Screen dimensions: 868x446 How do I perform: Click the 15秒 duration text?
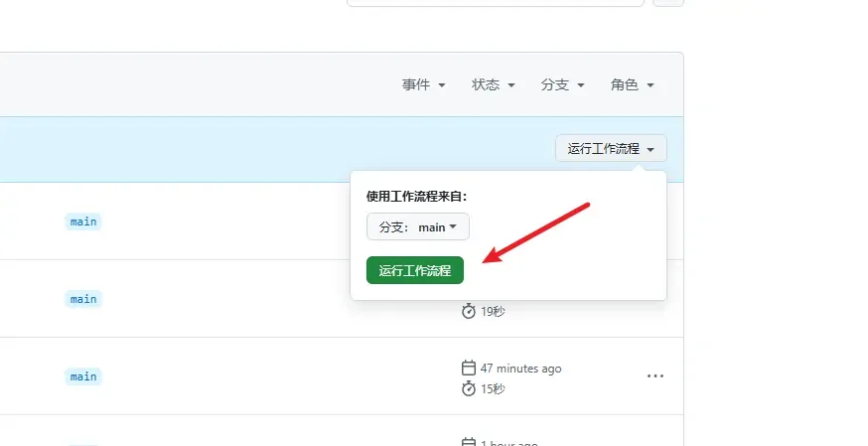[x=493, y=389]
